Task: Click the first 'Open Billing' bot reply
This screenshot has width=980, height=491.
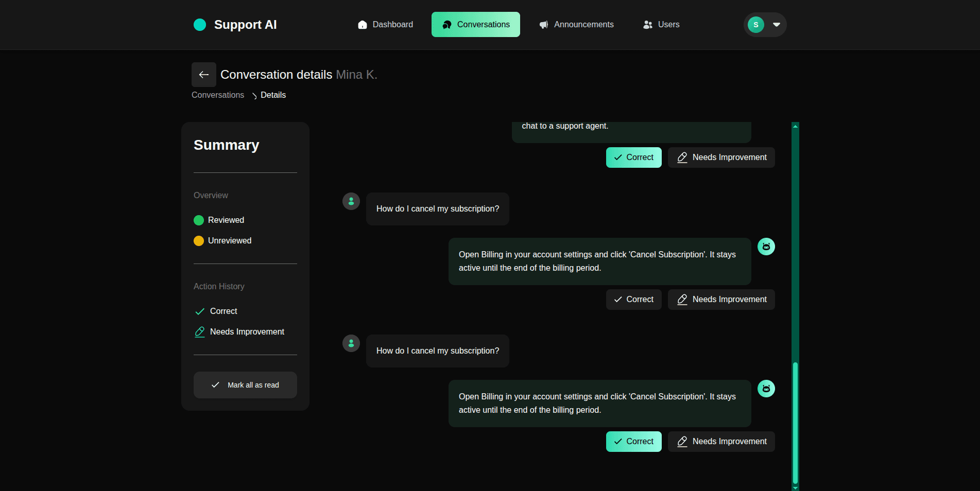Action: (600, 261)
